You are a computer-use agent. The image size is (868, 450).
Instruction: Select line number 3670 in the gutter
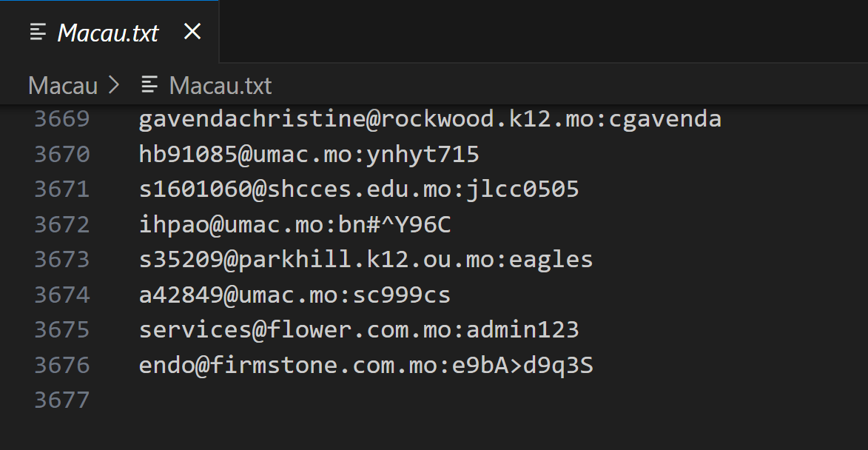point(62,154)
